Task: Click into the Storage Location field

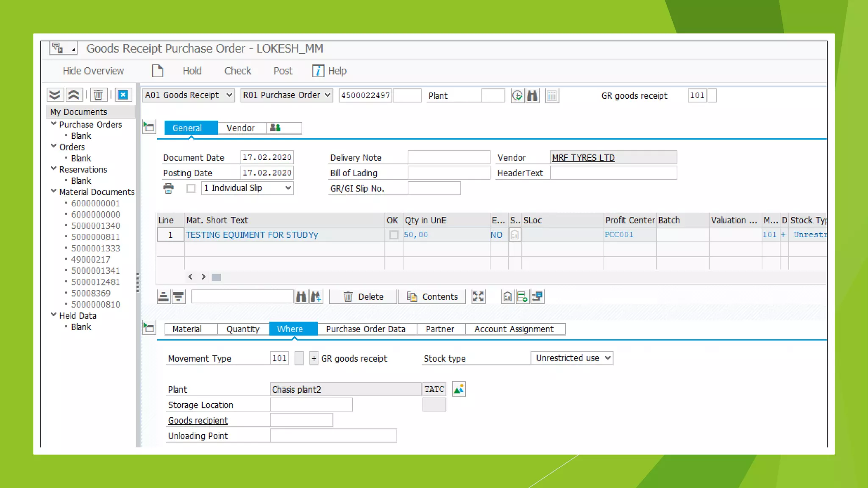Action: point(311,405)
